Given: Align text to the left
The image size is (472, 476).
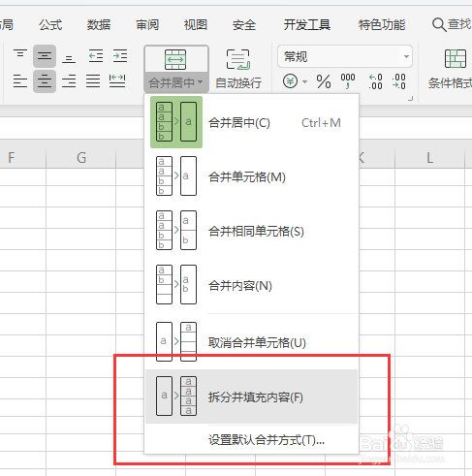Looking at the screenshot, I should click(20, 80).
